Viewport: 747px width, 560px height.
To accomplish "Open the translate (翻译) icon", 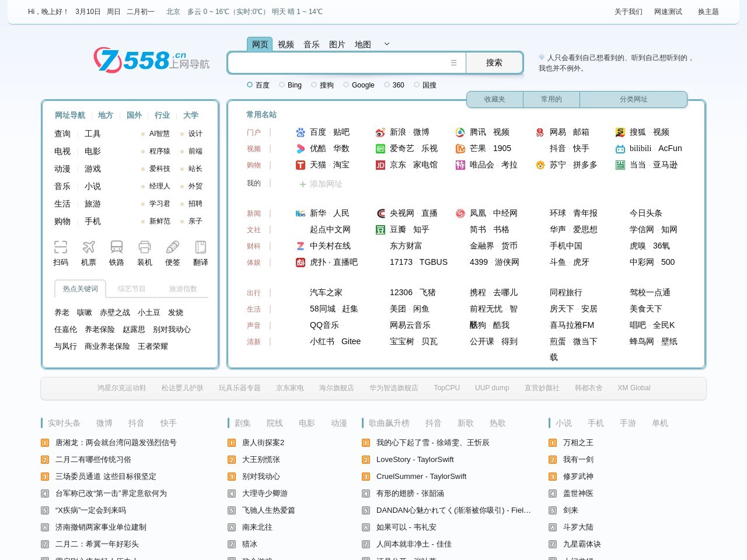I will click(x=200, y=248).
